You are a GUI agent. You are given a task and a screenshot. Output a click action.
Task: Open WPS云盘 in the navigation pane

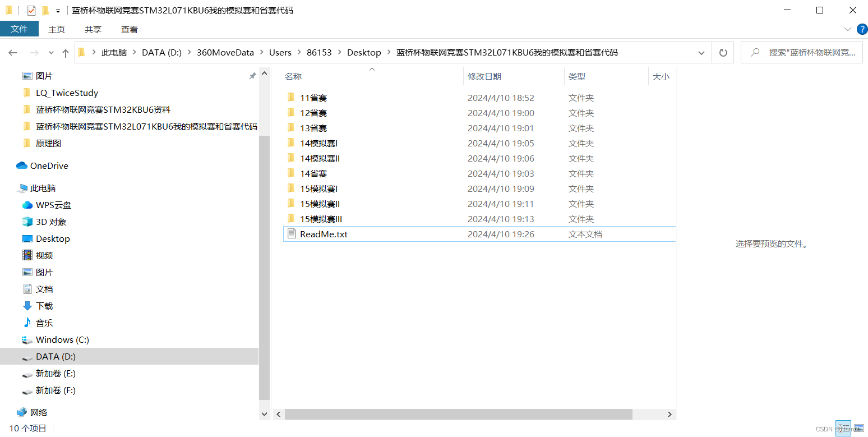click(x=53, y=205)
